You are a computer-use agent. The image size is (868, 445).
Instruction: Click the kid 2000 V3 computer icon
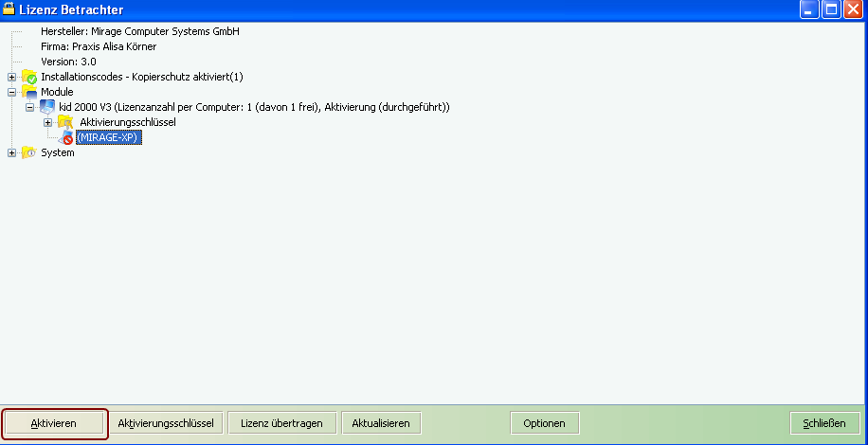point(47,107)
